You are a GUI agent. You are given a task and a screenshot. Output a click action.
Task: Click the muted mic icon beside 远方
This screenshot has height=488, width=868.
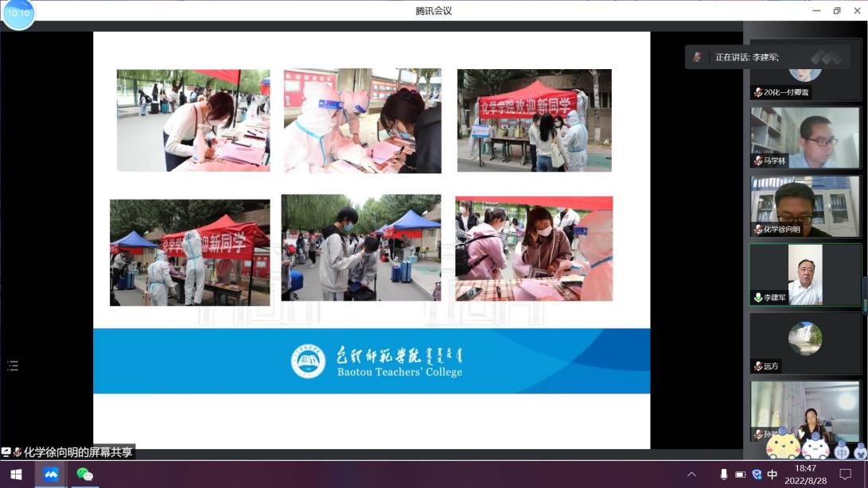point(758,366)
